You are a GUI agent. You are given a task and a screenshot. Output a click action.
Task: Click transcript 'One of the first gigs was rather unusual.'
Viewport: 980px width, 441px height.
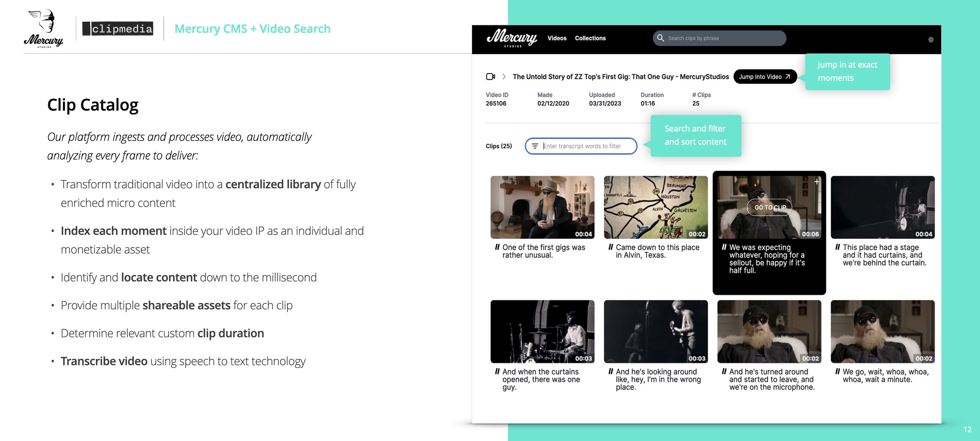pyautogui.click(x=544, y=251)
